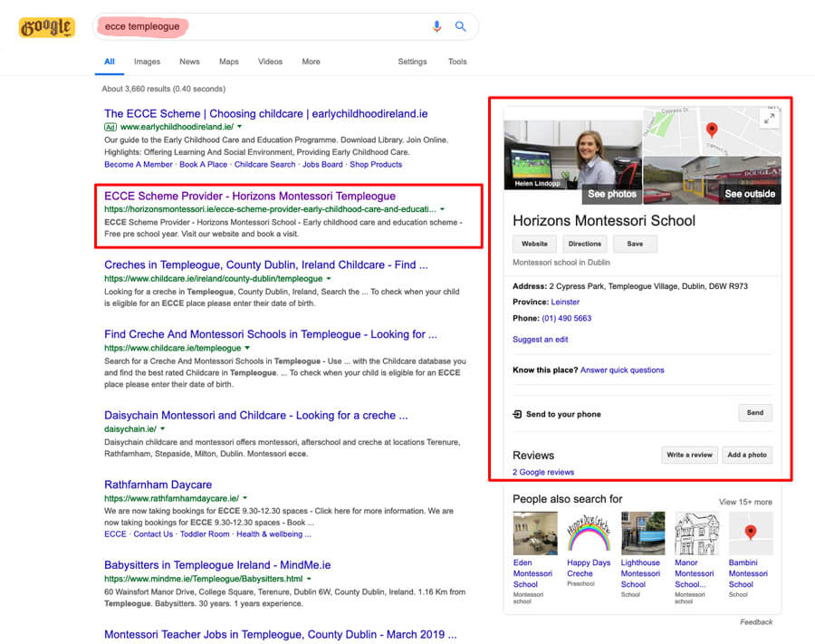Click the Leinster province link

[x=565, y=302]
